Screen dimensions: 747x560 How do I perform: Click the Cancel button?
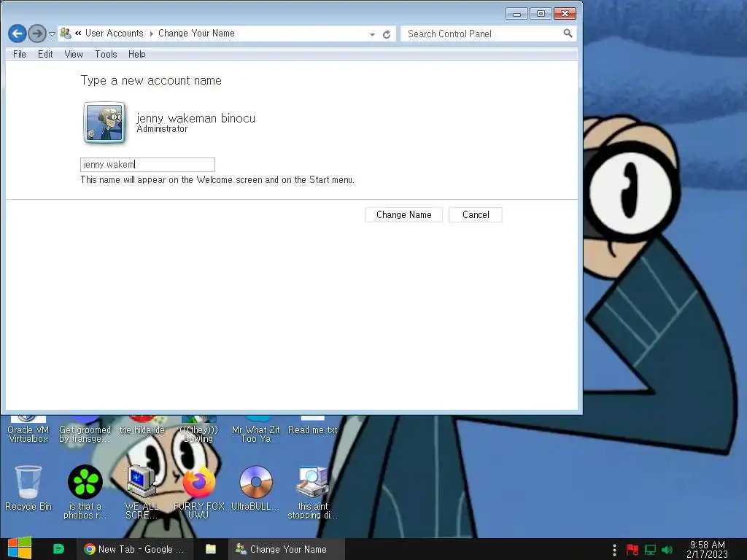click(x=476, y=215)
